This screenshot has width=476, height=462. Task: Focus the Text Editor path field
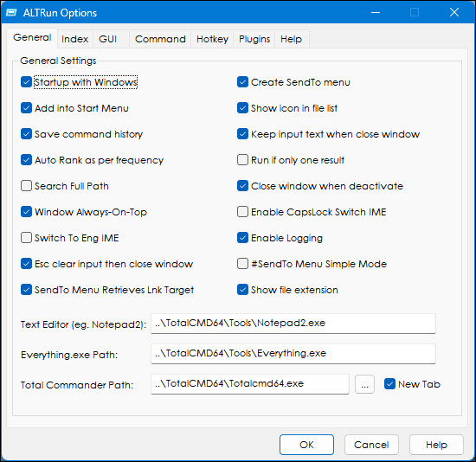click(293, 324)
